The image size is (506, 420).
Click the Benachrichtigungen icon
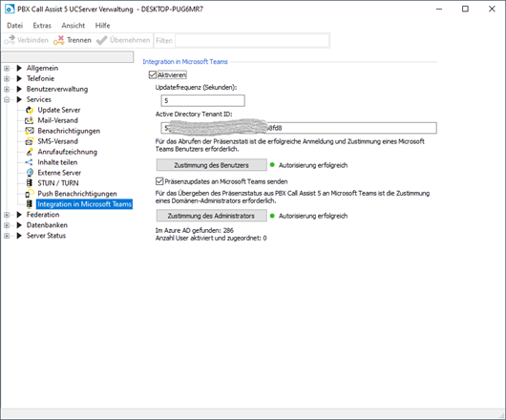30,131
